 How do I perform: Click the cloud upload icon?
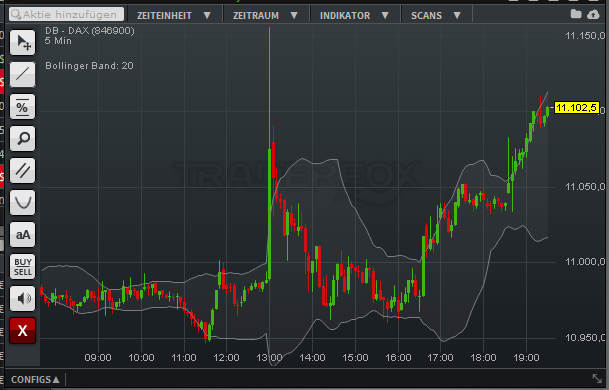(x=593, y=14)
